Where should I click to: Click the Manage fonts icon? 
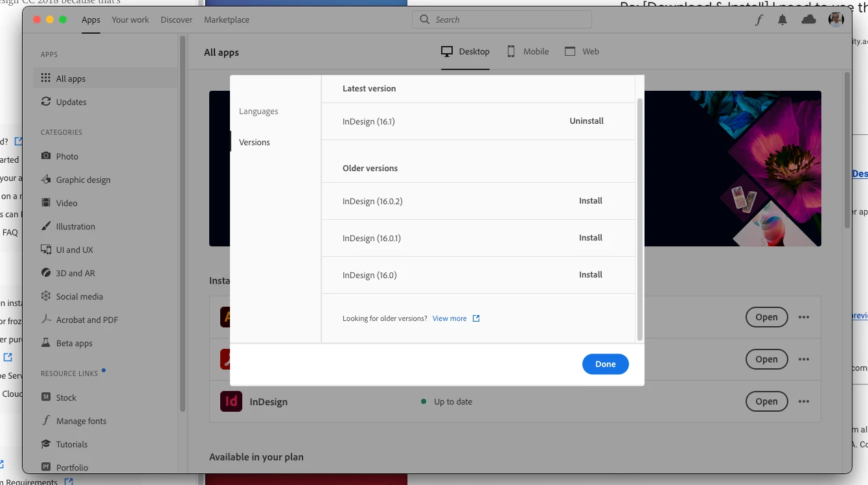click(x=45, y=421)
